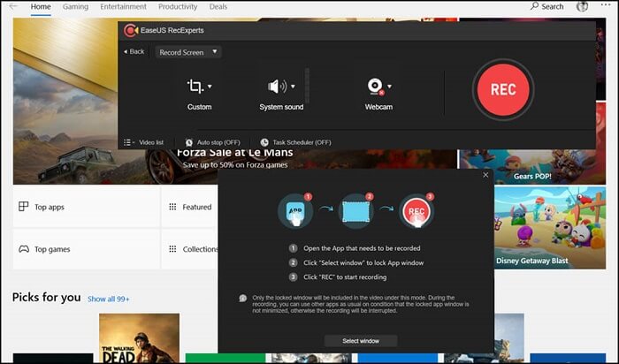
Task: Click the Open App step illustration
Action: pyautogui.click(x=295, y=210)
